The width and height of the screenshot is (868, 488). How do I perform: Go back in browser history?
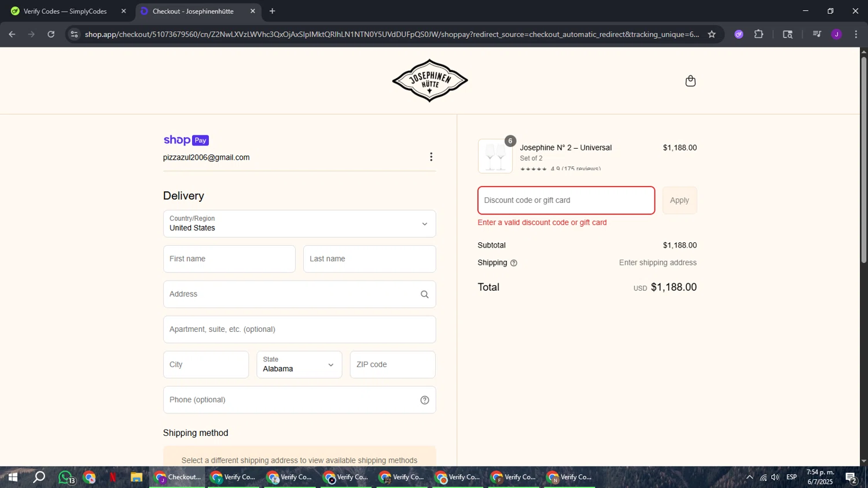[12, 34]
